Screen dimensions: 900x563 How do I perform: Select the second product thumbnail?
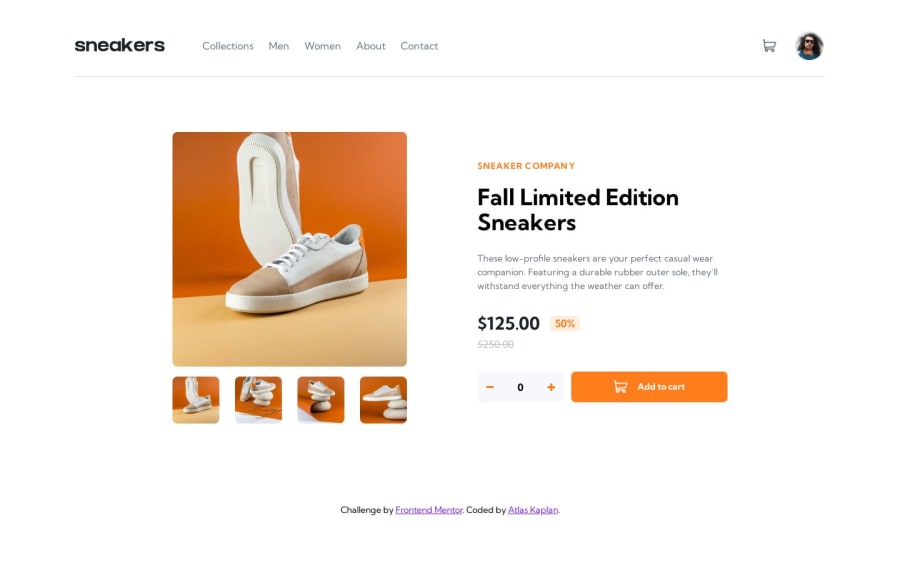click(x=258, y=400)
